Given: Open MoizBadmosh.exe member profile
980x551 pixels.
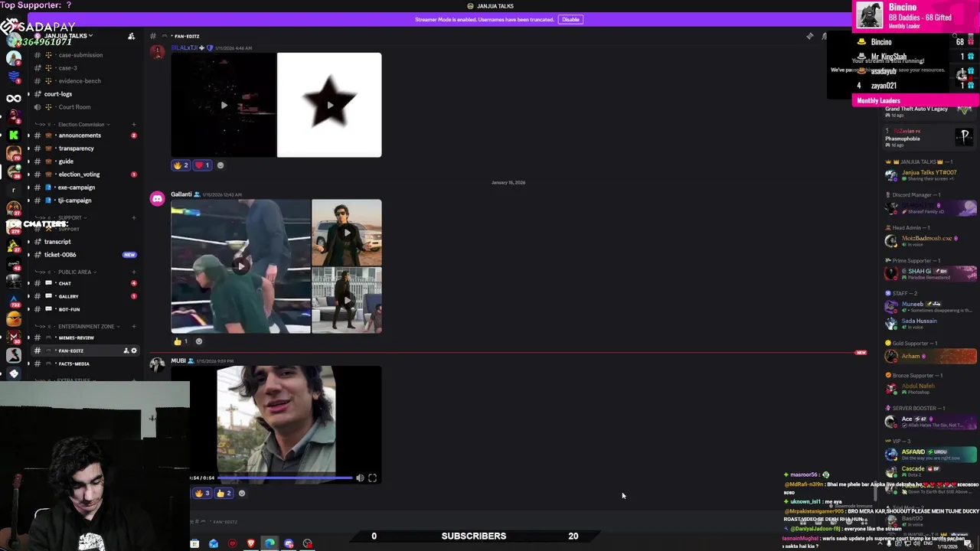Looking at the screenshot, I should click(x=930, y=241).
